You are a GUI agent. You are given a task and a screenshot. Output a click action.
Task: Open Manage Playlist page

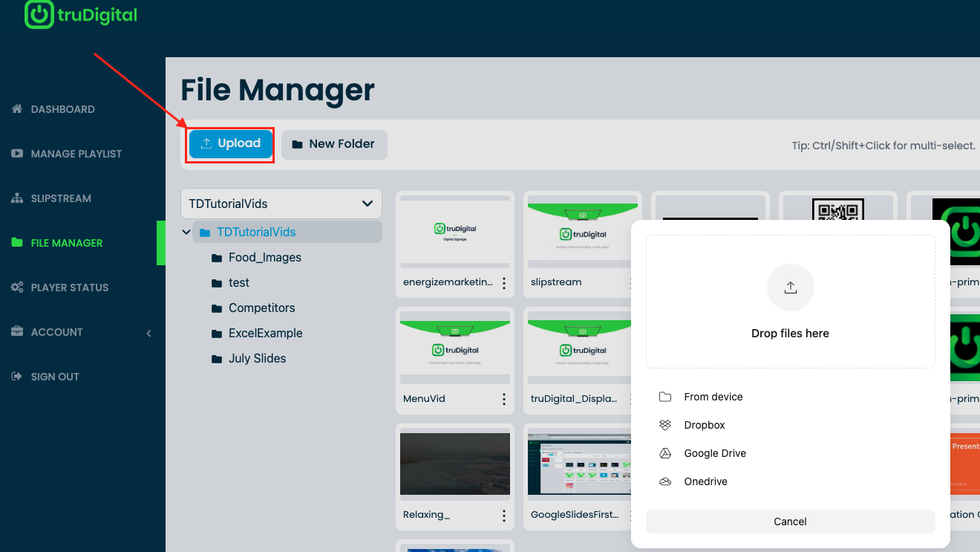pos(76,154)
